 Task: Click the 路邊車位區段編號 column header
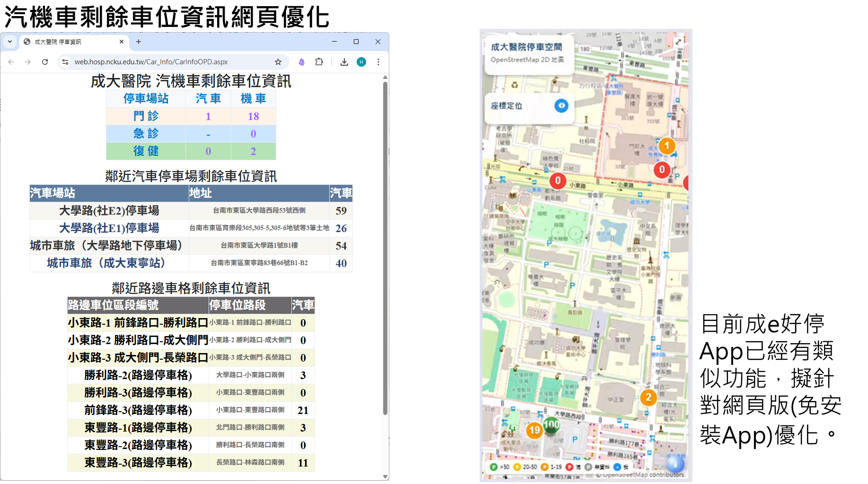point(138,305)
